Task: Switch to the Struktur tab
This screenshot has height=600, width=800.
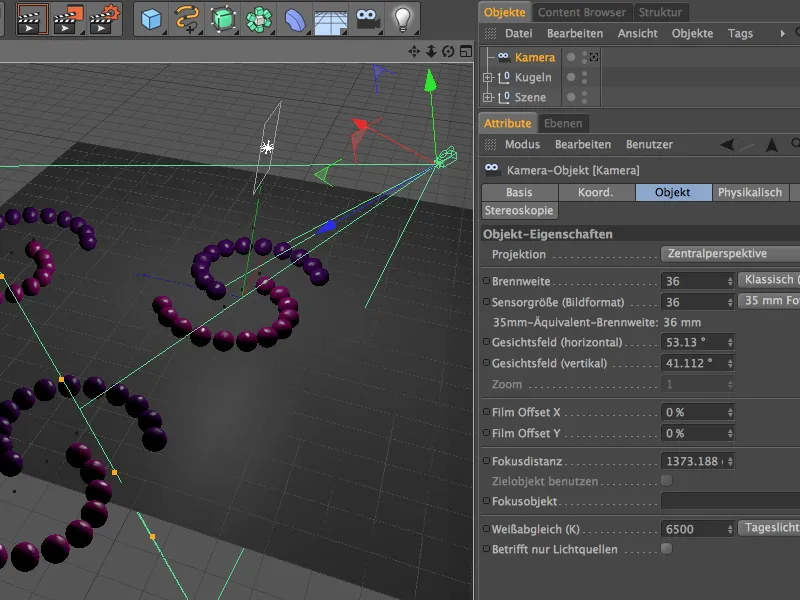Action: coord(660,12)
